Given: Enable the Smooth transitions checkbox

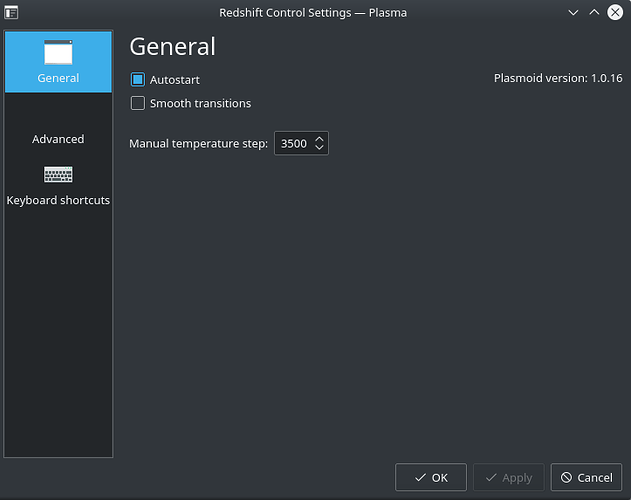Looking at the screenshot, I should click(138, 103).
